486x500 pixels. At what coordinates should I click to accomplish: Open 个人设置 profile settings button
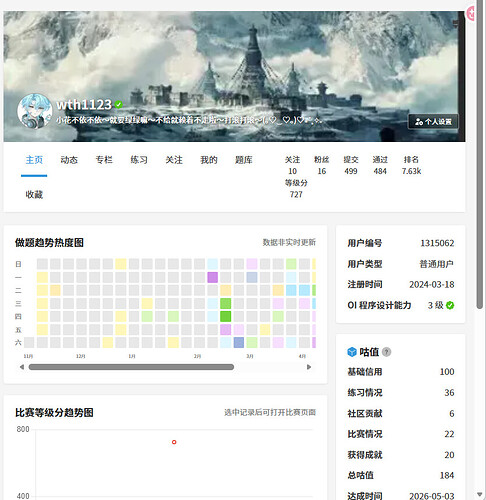[x=433, y=122]
